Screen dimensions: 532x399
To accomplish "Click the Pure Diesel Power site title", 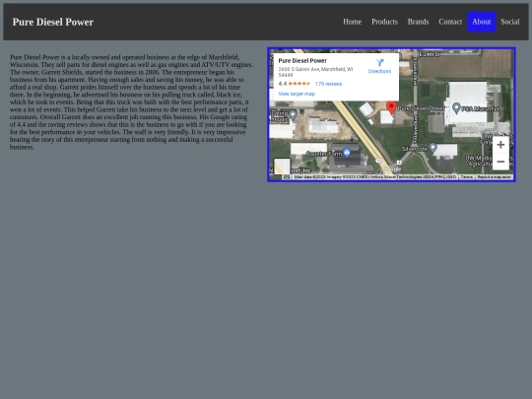I will (x=53, y=22).
